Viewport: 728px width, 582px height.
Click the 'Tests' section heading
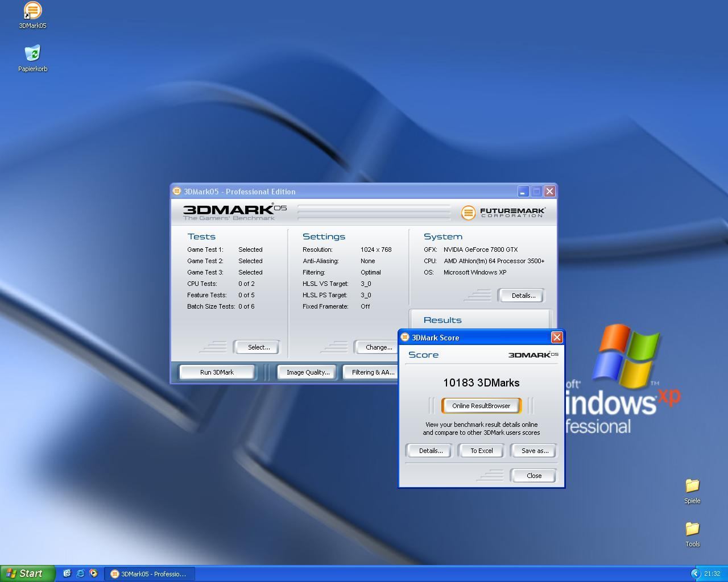pyautogui.click(x=201, y=236)
